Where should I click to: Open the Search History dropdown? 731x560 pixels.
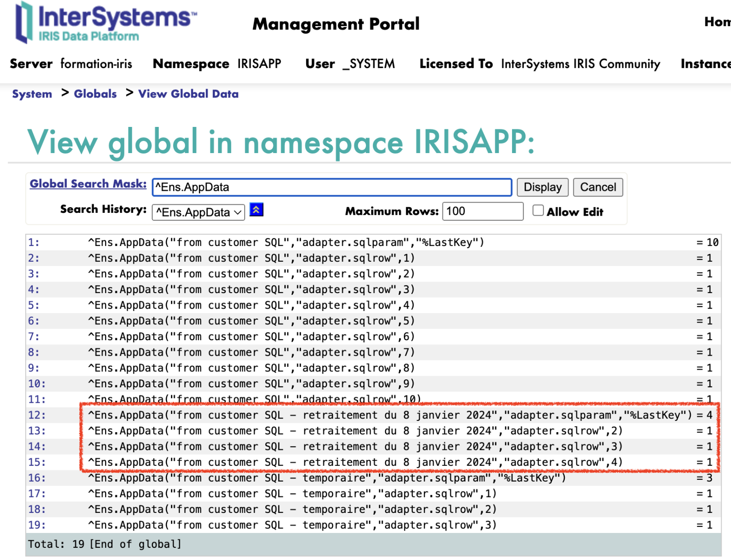(198, 212)
